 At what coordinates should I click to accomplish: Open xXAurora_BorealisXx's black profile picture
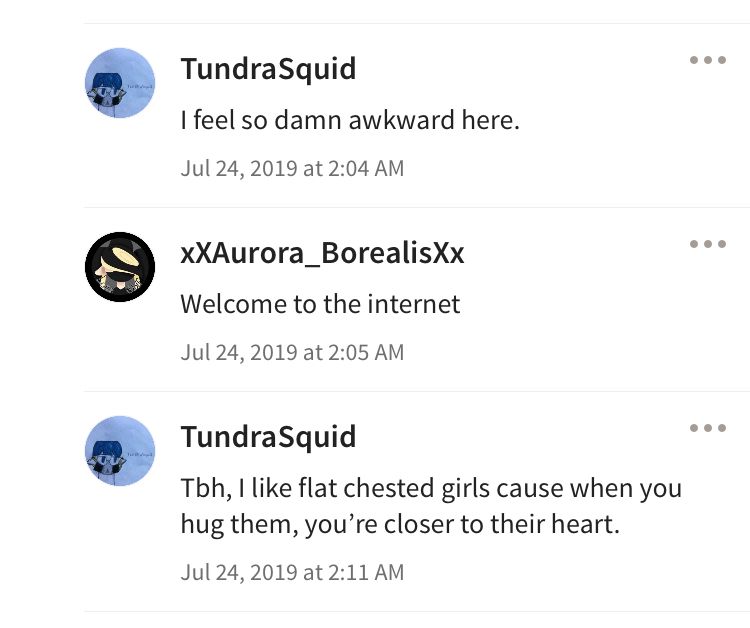[120, 267]
